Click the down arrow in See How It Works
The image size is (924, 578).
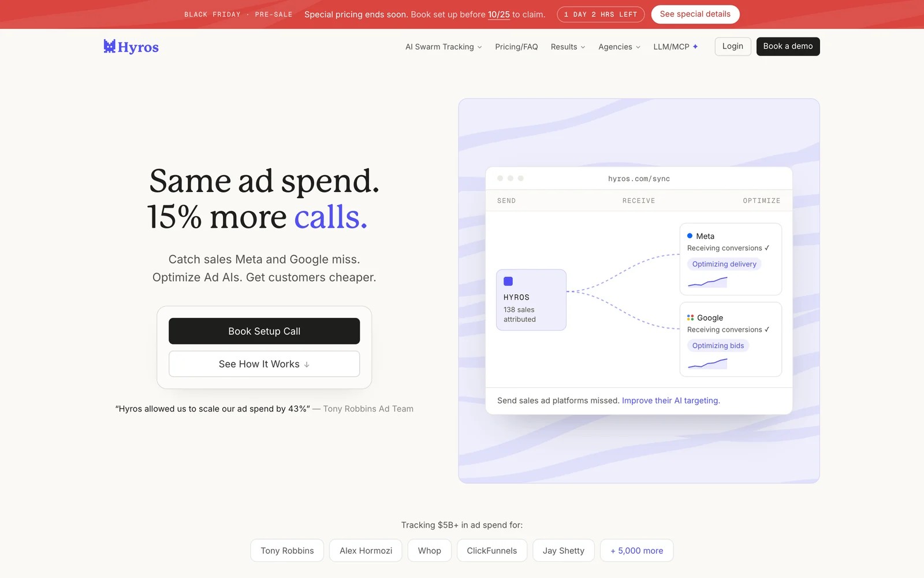307,365
